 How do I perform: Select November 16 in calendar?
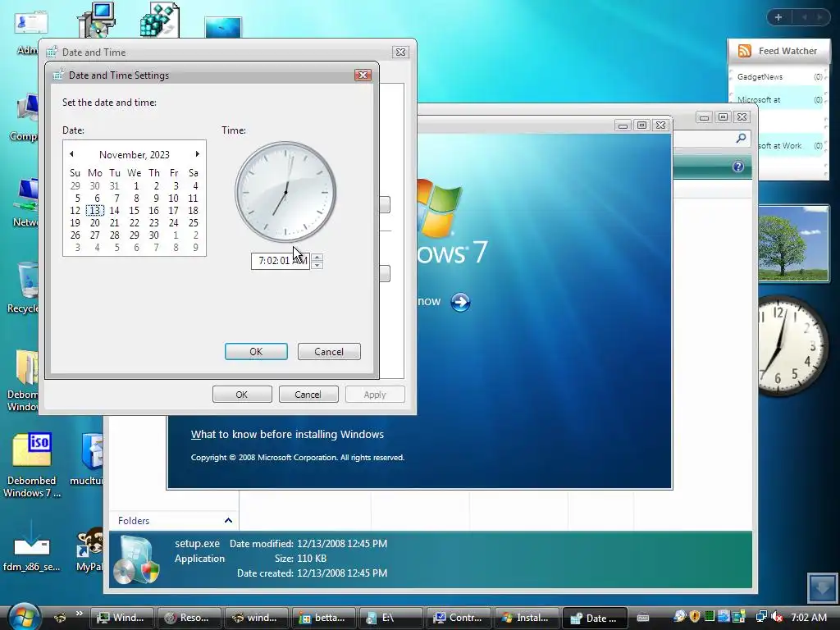point(153,211)
